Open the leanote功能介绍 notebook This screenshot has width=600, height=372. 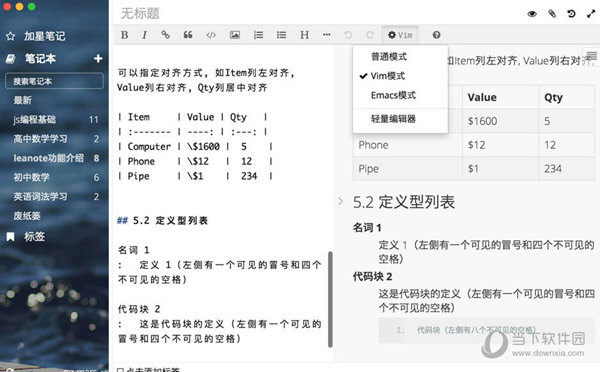[x=48, y=158]
